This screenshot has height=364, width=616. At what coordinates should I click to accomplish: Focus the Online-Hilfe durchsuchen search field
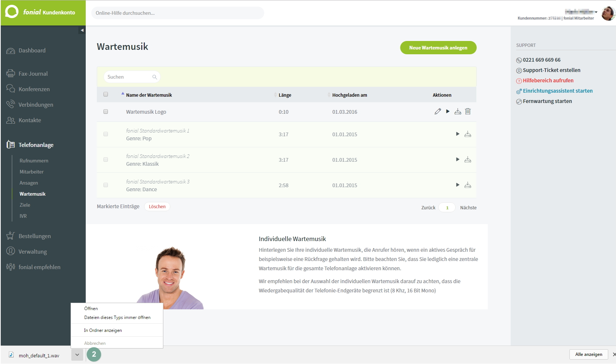point(178,13)
